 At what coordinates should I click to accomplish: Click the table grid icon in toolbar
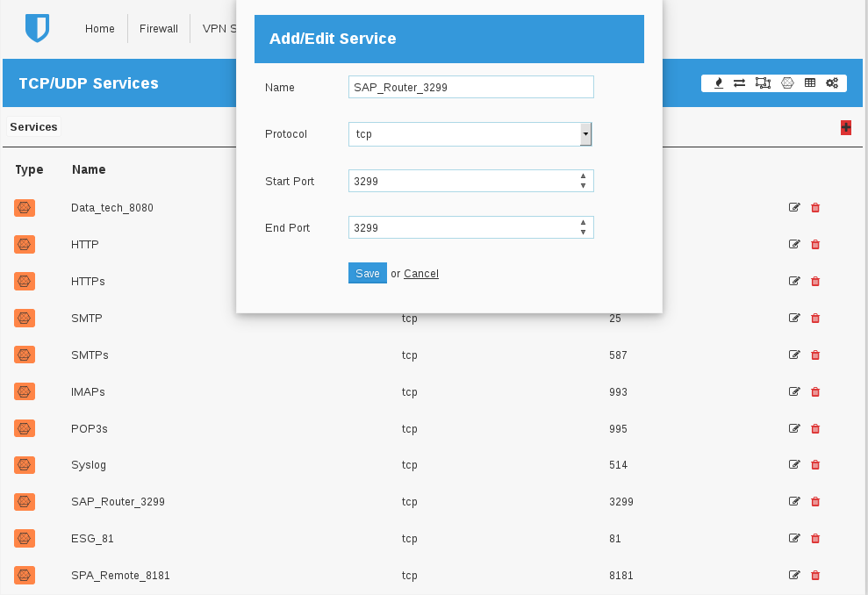pos(810,83)
